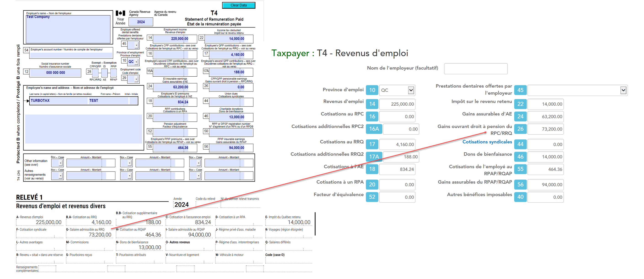Click T4 form box 18 EI premiums field

(x=175, y=102)
